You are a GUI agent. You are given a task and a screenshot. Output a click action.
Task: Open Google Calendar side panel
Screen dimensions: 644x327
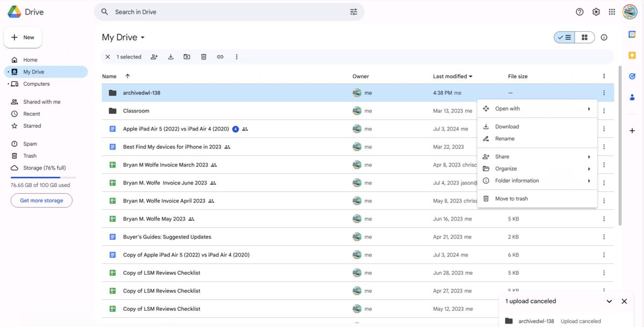[x=632, y=34]
